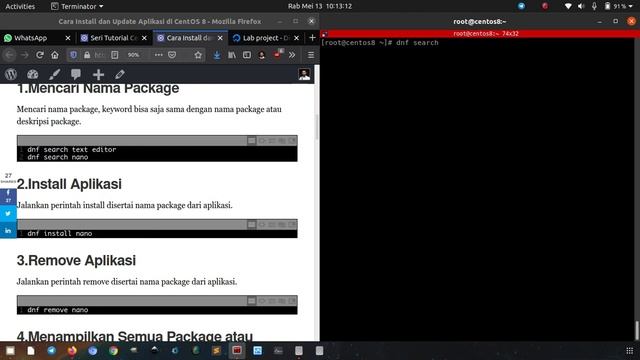Open Terminator app menu in top bar

pos(77,6)
